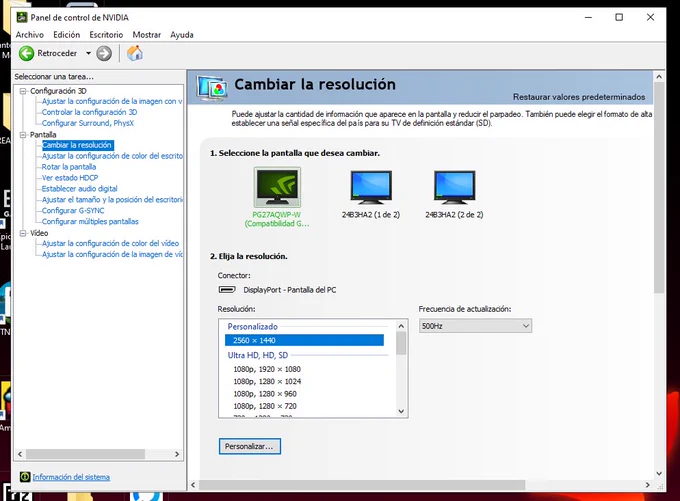Open the Edición menu
This screenshot has height=501, width=680.
pos(66,35)
